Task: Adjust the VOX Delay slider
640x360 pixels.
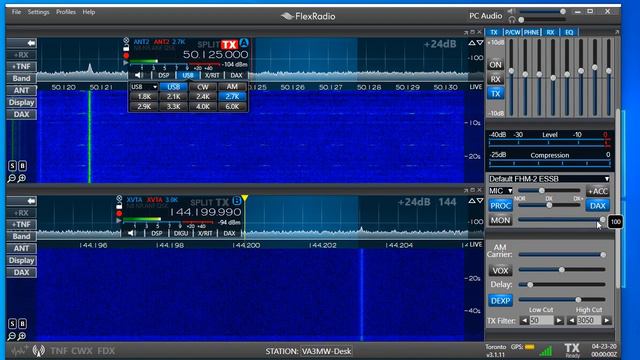Action: click(562, 284)
